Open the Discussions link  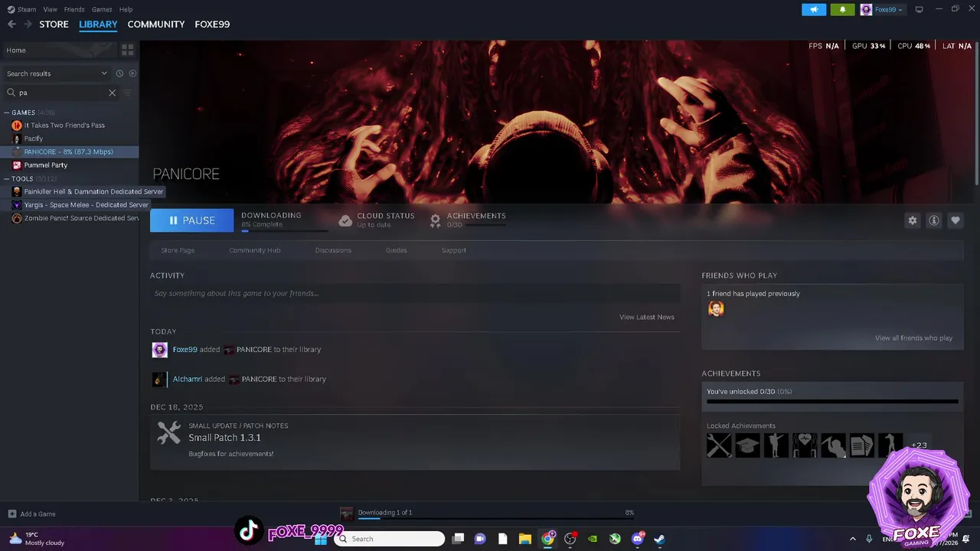click(x=333, y=250)
